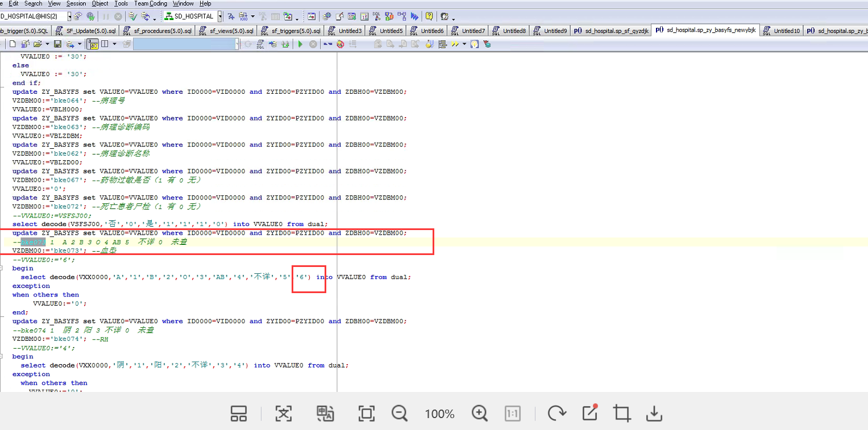The height and width of the screenshot is (430, 868).
Task: Switch to the Untitled8 tab
Action: pos(509,31)
